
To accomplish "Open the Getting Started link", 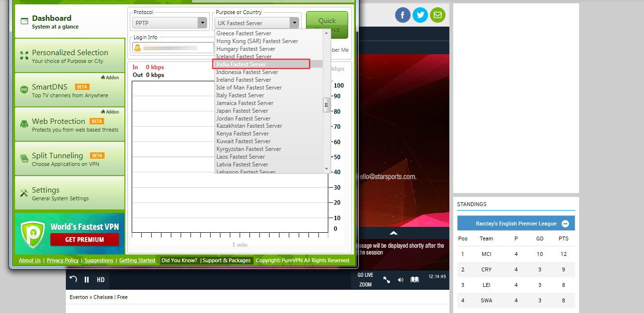I will pos(137,260).
